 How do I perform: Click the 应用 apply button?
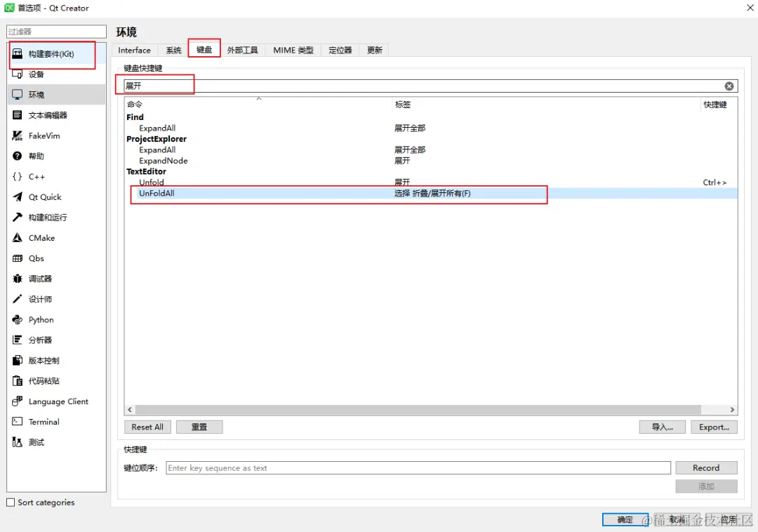click(729, 519)
